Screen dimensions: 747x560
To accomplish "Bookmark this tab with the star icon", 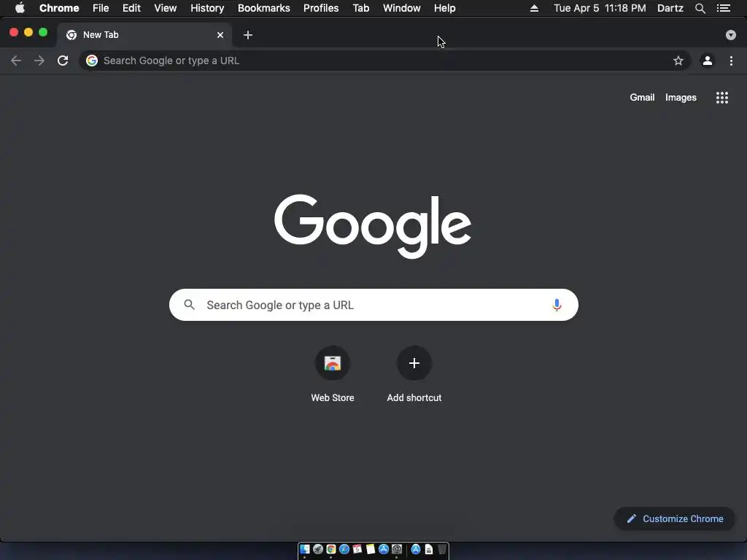I will point(678,61).
